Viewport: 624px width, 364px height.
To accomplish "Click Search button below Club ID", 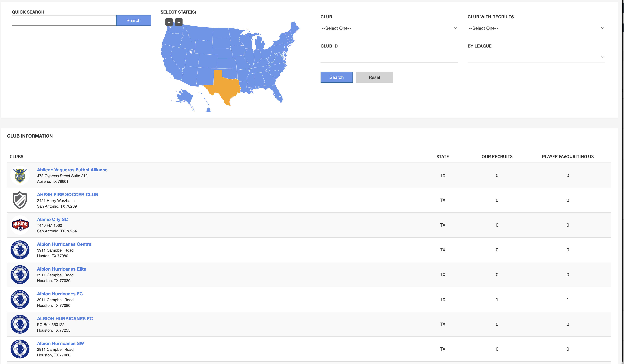I will pos(336,77).
